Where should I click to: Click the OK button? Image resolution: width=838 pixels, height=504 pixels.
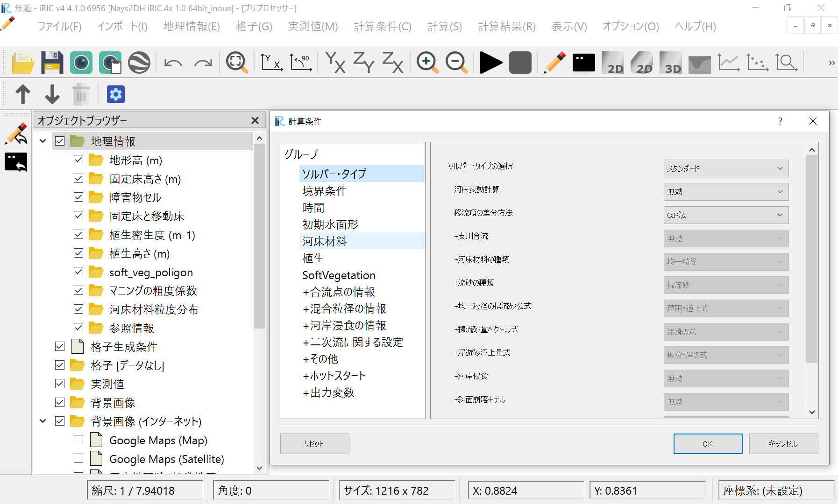pyautogui.click(x=708, y=444)
